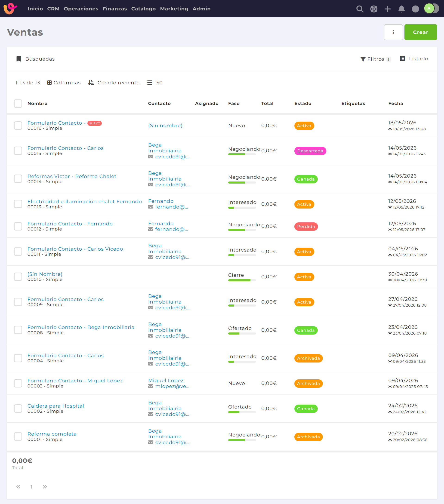Open the Filtros panel

375,59
